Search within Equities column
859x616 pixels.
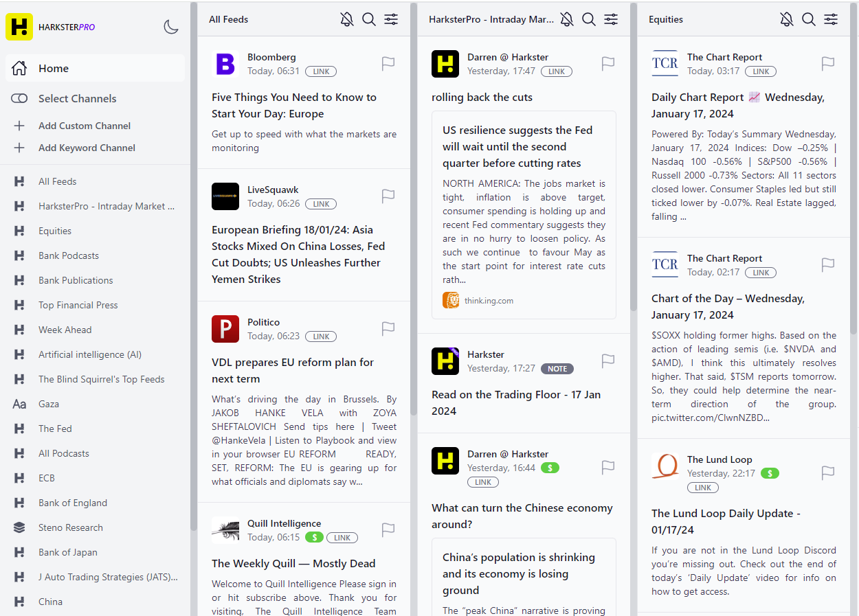coord(809,19)
